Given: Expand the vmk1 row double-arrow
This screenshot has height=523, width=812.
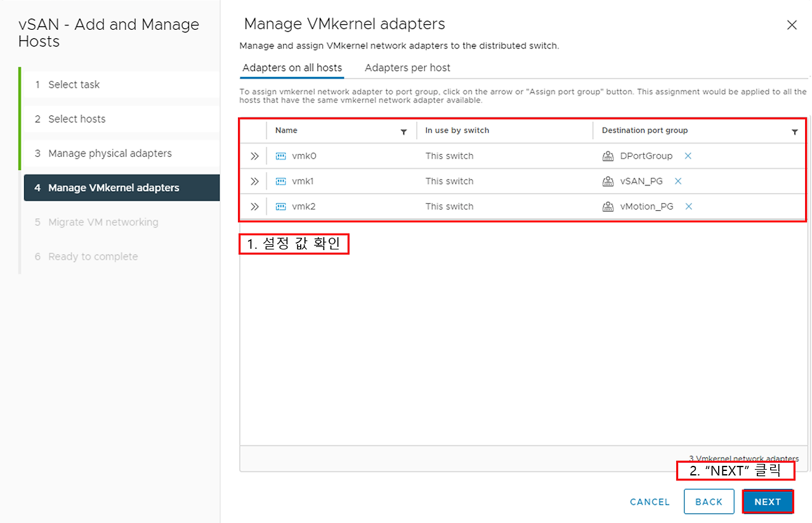Looking at the screenshot, I should coord(254,182).
